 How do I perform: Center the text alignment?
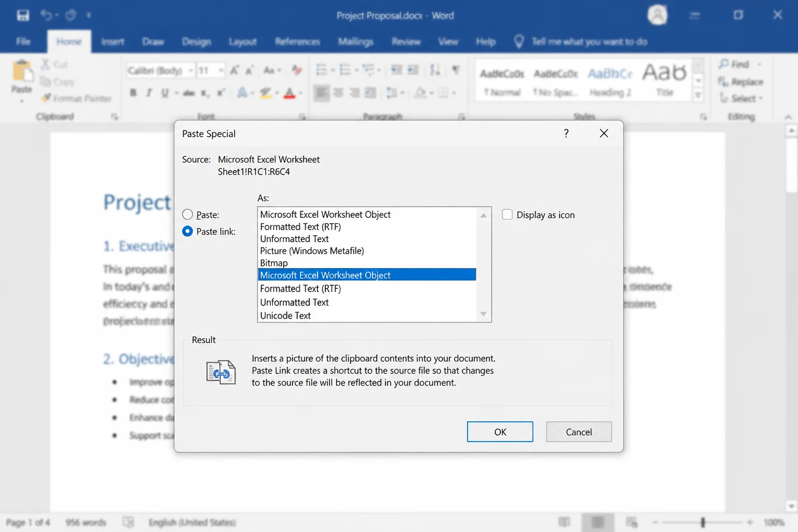[x=338, y=93]
